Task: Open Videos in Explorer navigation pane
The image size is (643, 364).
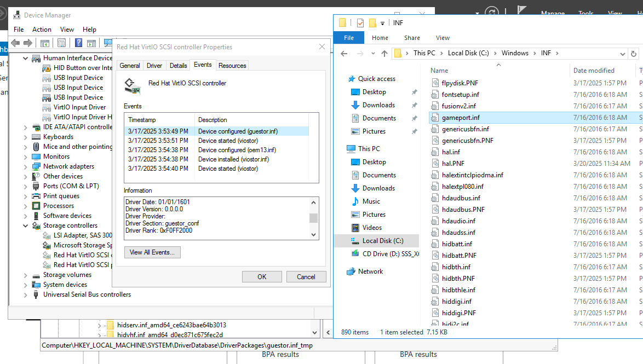Action: [372, 228]
